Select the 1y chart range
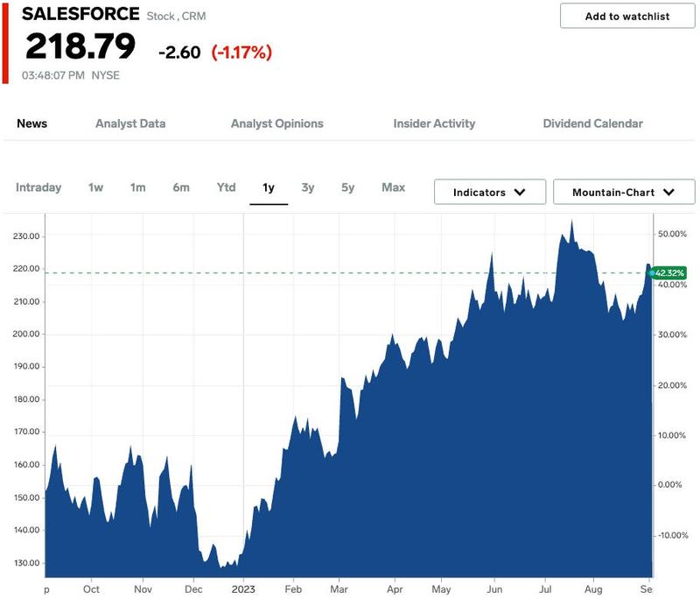 (269, 187)
